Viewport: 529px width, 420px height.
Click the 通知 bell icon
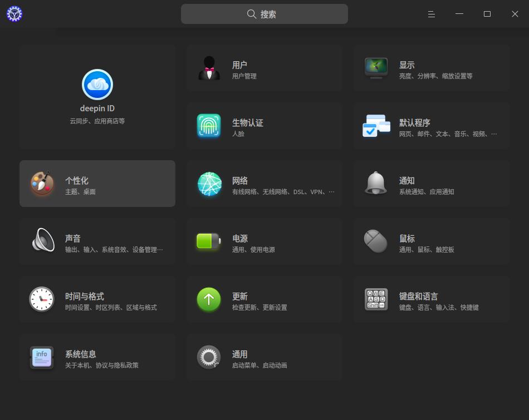tap(376, 184)
